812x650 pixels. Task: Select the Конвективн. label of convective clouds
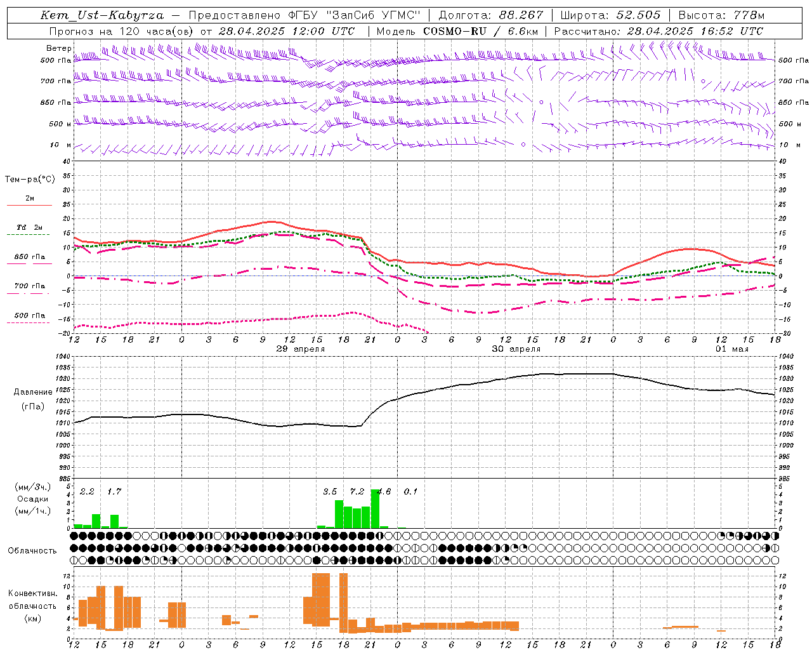pos(33,594)
